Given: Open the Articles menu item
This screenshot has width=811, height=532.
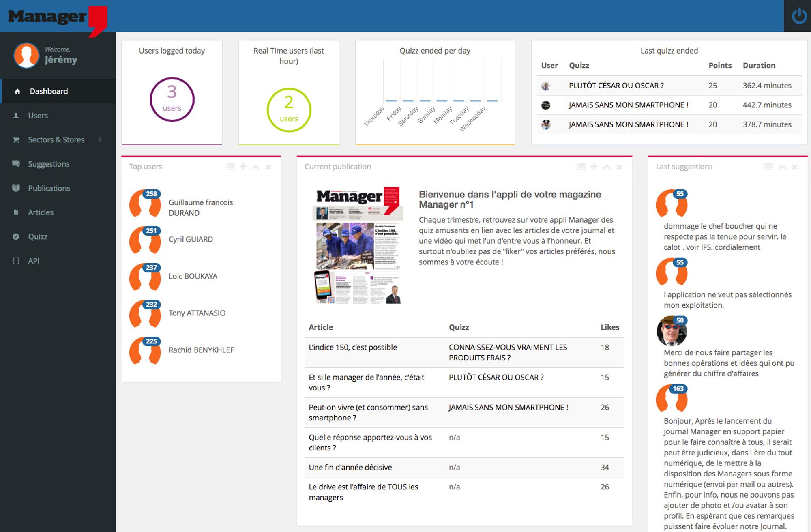Looking at the screenshot, I should 58,212.
